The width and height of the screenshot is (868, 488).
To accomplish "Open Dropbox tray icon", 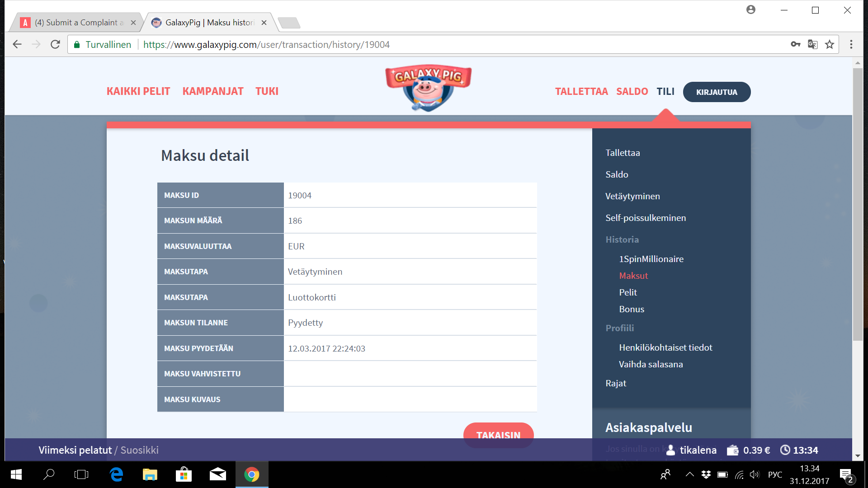I will [x=706, y=474].
